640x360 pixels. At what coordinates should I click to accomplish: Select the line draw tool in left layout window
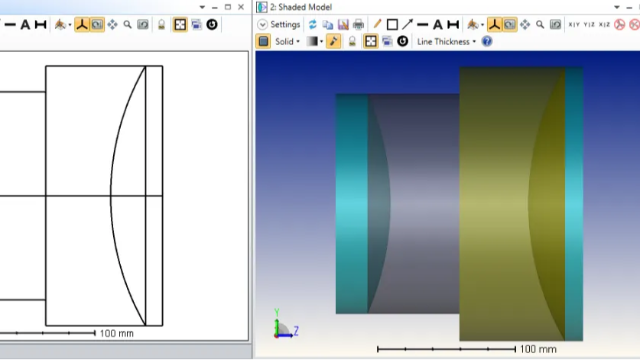(x=10, y=24)
